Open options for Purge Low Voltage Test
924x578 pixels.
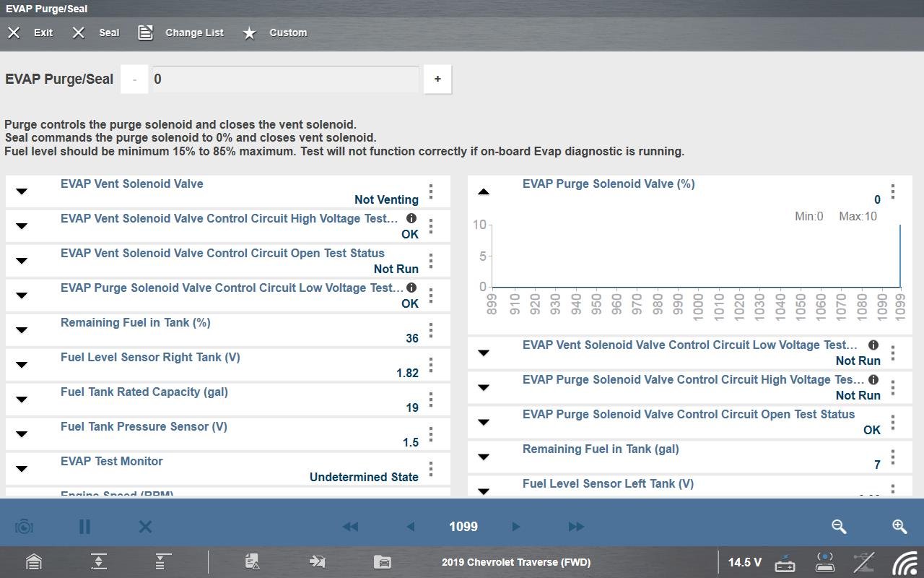point(431,296)
